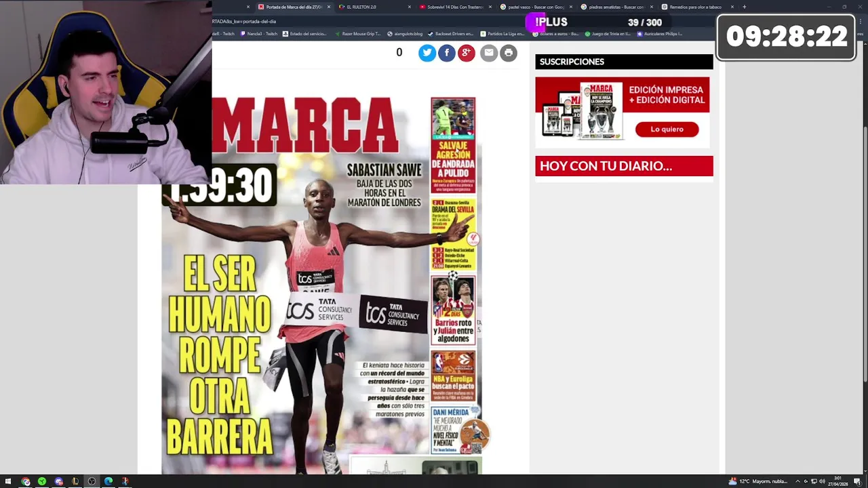868x488 pixels.
Task: Open the weather widget 12°C
Action: tap(757, 481)
